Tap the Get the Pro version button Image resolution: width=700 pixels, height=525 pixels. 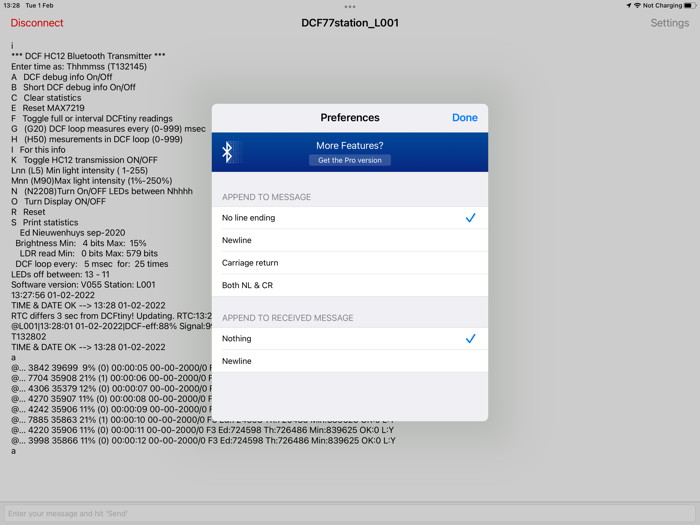pyautogui.click(x=350, y=160)
